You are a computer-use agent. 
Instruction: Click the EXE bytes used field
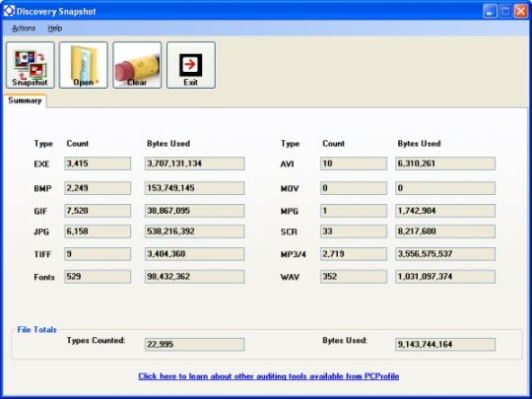194,164
